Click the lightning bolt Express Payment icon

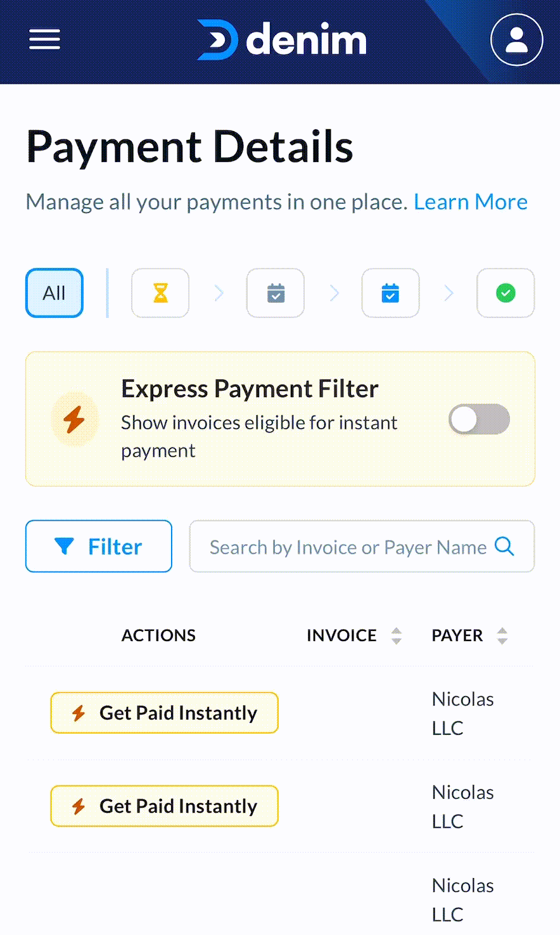coord(74,419)
